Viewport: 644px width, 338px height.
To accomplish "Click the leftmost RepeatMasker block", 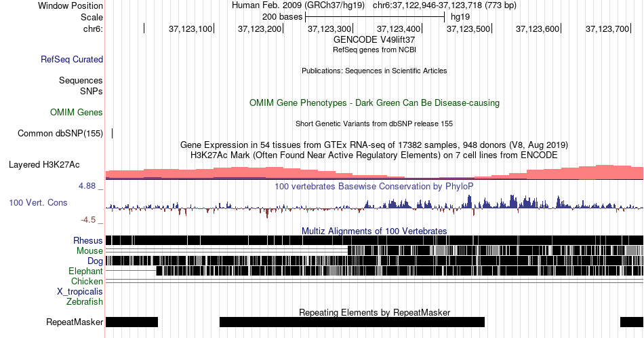I will coord(132,322).
